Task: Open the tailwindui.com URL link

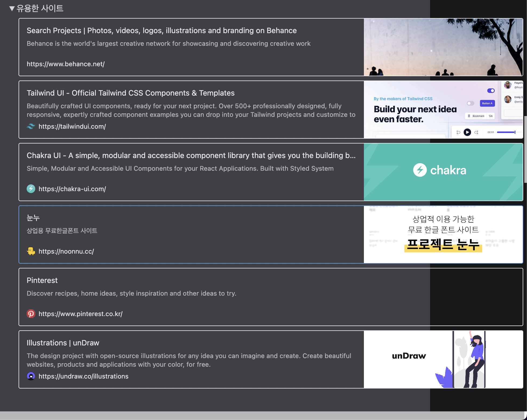Action: (x=72, y=127)
